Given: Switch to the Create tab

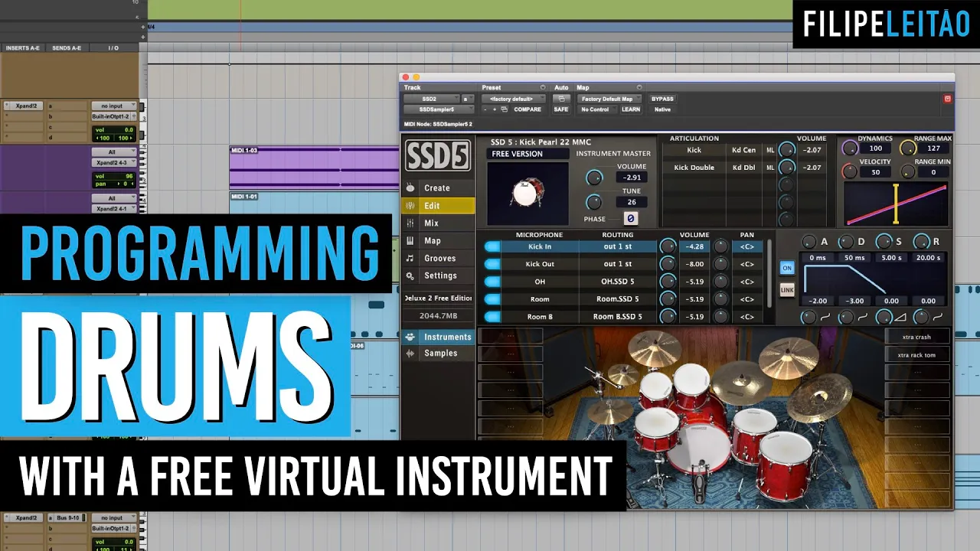Looking at the screenshot, I should point(437,188).
